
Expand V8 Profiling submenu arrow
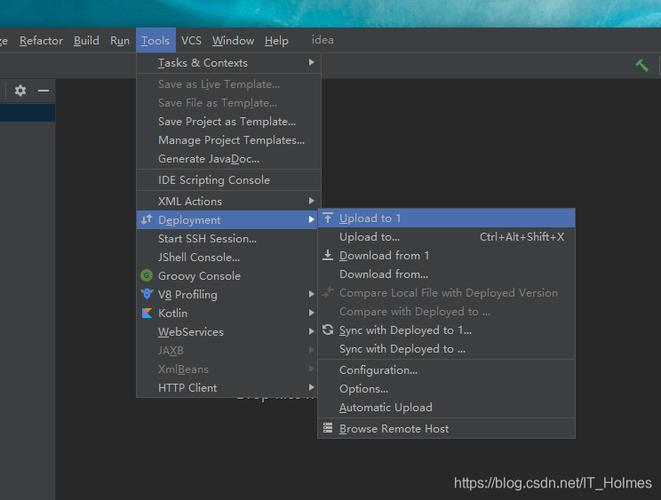point(311,294)
